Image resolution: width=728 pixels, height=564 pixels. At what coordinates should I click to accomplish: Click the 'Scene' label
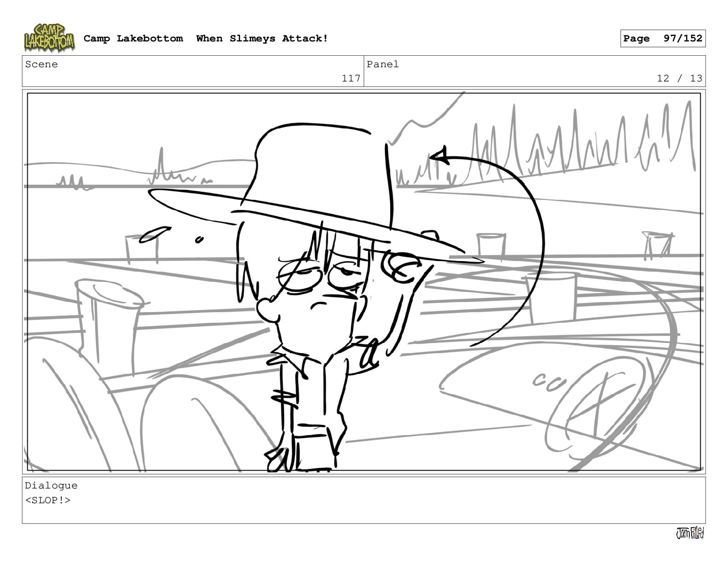[x=41, y=64]
